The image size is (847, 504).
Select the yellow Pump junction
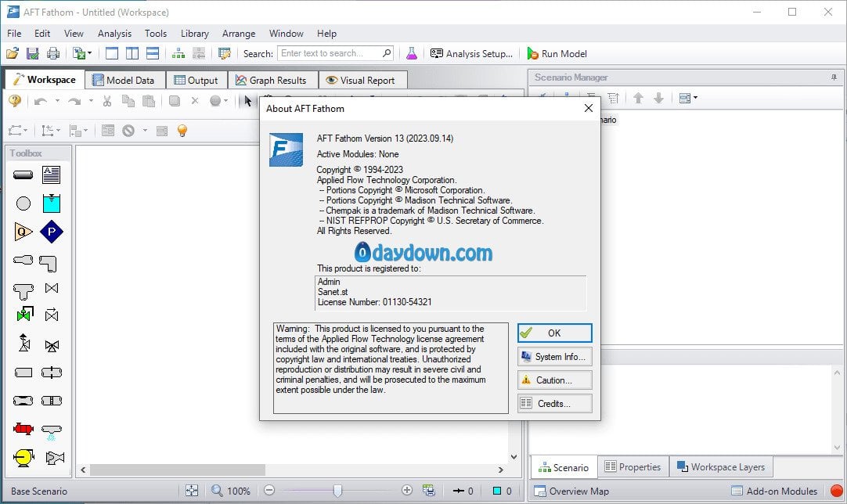[23, 458]
